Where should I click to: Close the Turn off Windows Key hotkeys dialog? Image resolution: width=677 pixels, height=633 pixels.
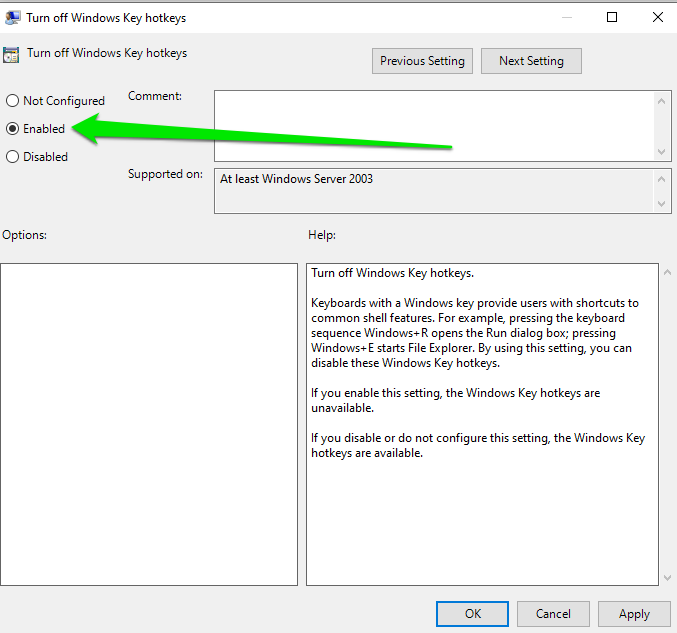tap(658, 17)
